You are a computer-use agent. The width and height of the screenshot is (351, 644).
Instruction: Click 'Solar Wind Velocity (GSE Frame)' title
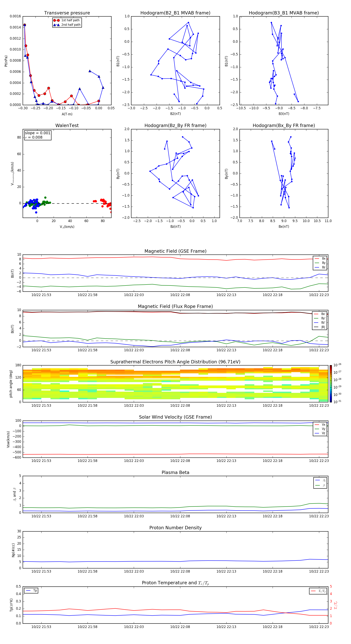[175, 417]
